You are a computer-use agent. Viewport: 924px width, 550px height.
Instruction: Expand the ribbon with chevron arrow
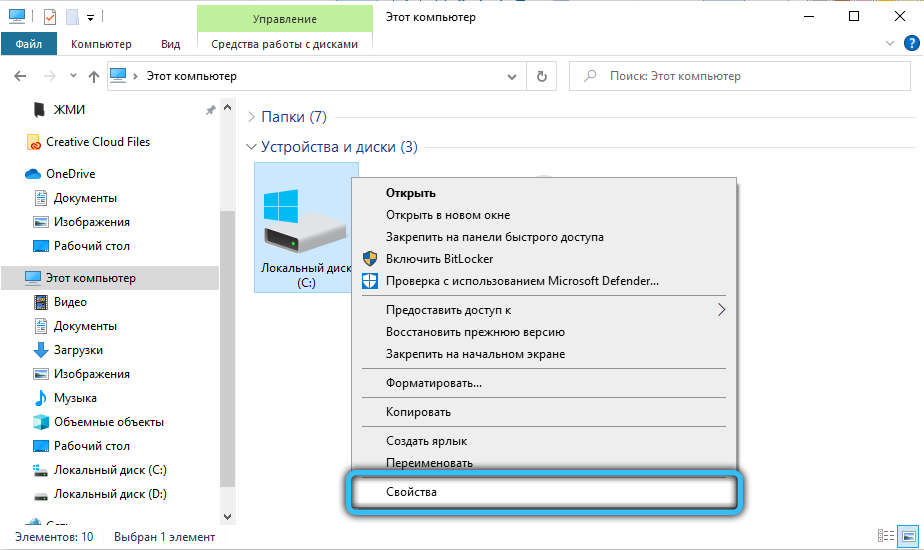coord(891,44)
